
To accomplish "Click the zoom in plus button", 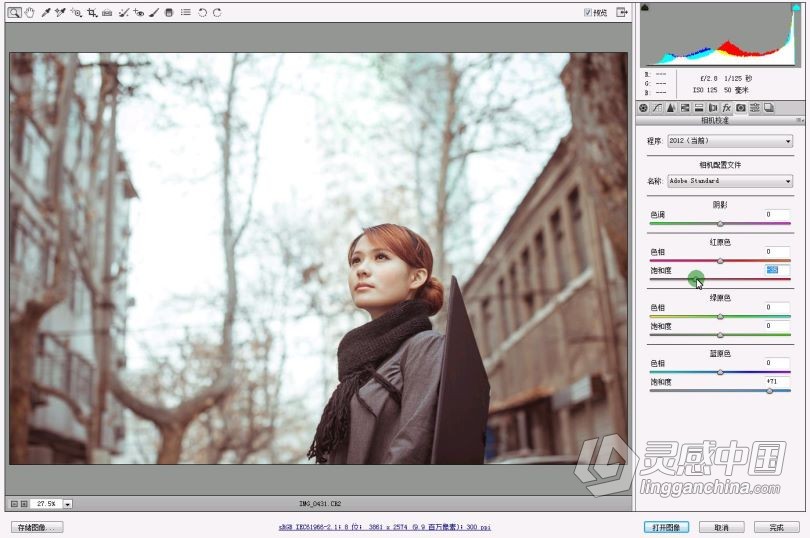I will tap(24, 503).
